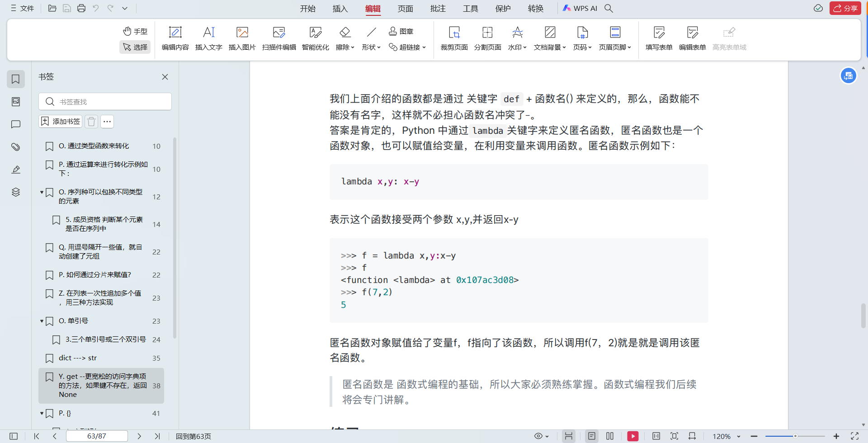Viewport: 868px width, 443px height.
Task: Collapse the 'P. {}' bookmark node
Action: (42, 413)
